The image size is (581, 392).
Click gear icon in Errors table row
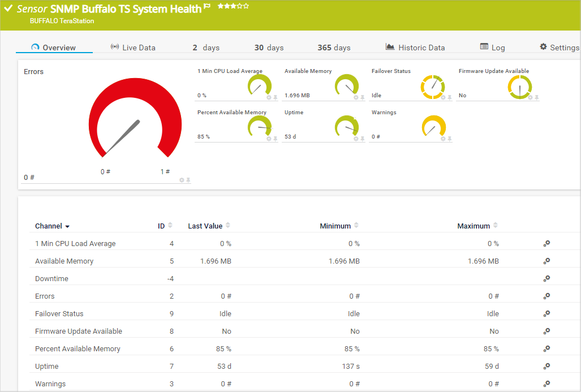click(x=546, y=296)
